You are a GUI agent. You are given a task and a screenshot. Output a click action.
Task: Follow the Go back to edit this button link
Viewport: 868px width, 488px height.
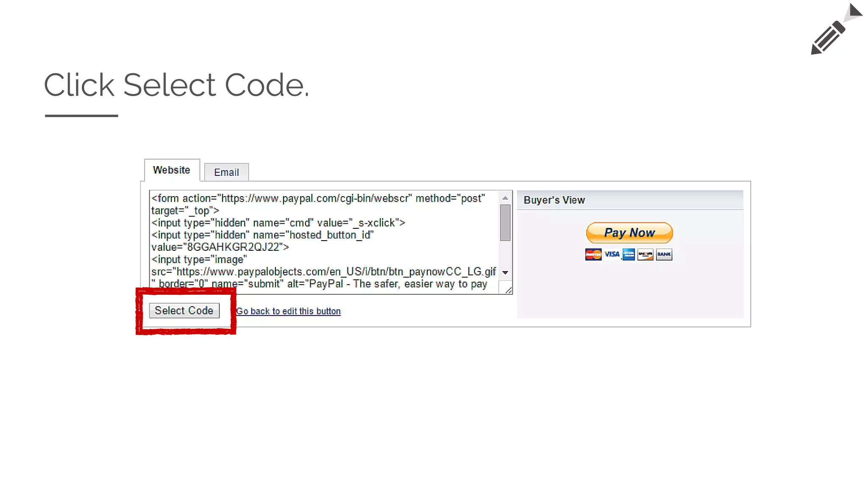[x=288, y=311]
